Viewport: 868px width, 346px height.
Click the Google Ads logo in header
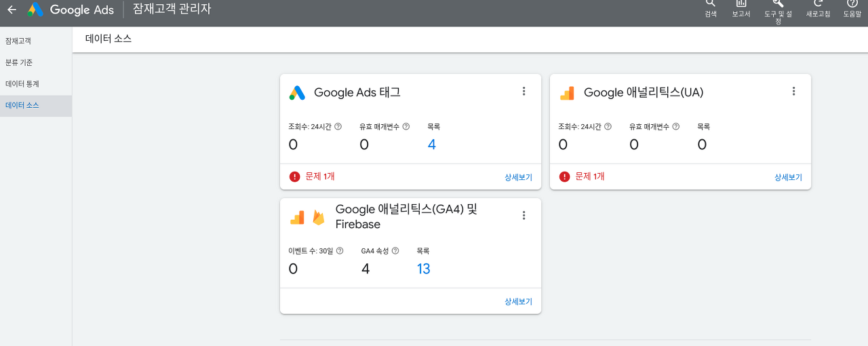pyautogui.click(x=71, y=10)
